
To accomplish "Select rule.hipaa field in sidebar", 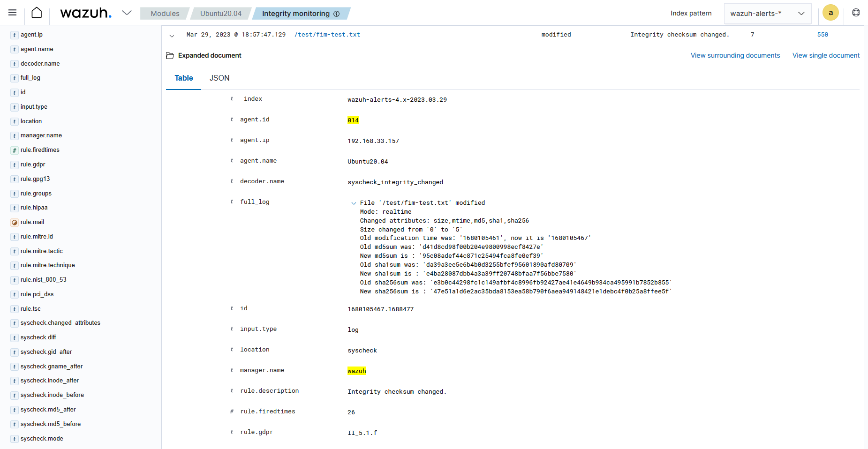I will (34, 208).
